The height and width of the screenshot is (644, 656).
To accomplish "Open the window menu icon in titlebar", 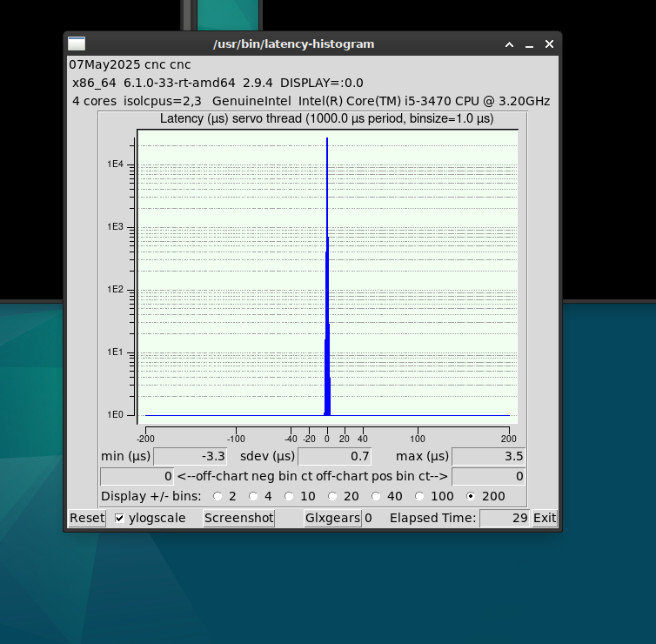I will [77, 44].
